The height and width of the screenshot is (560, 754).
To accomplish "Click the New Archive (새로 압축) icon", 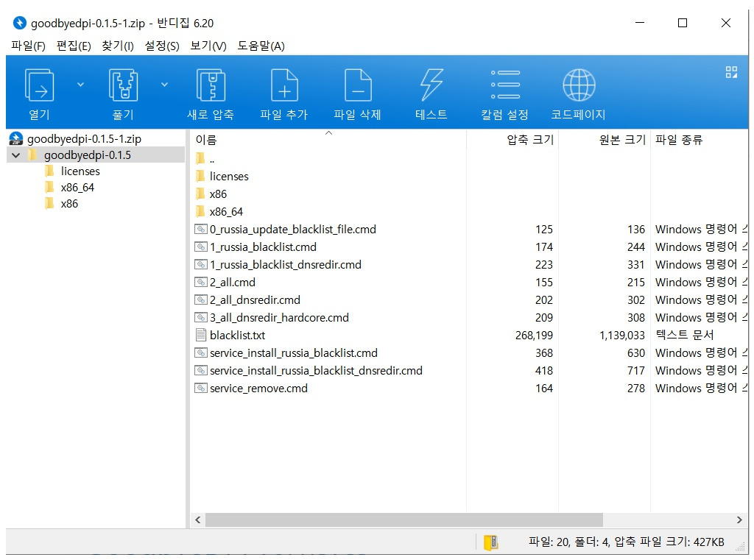I will 211,85.
